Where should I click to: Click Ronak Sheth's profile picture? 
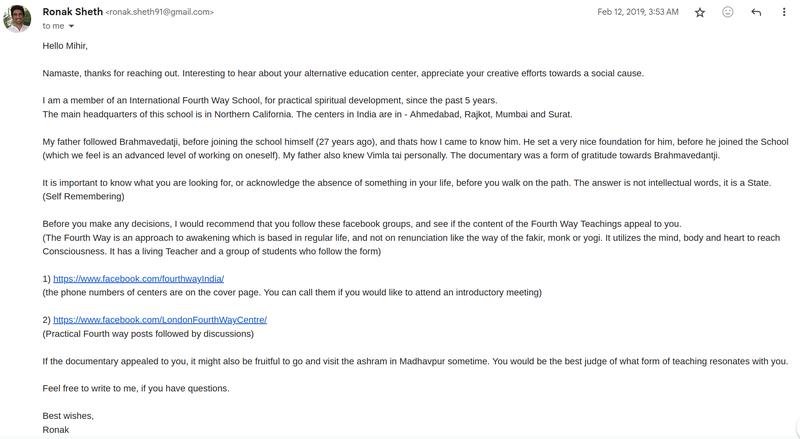[19, 19]
